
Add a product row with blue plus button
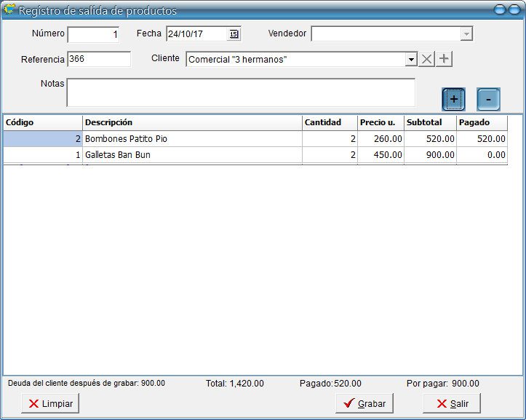453,100
